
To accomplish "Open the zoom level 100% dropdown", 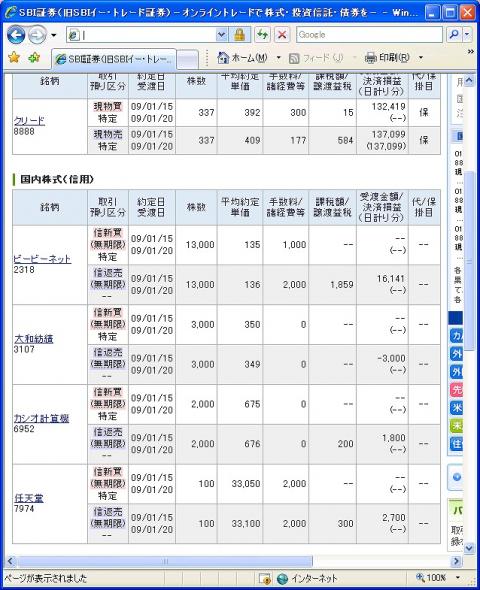I will (458, 577).
